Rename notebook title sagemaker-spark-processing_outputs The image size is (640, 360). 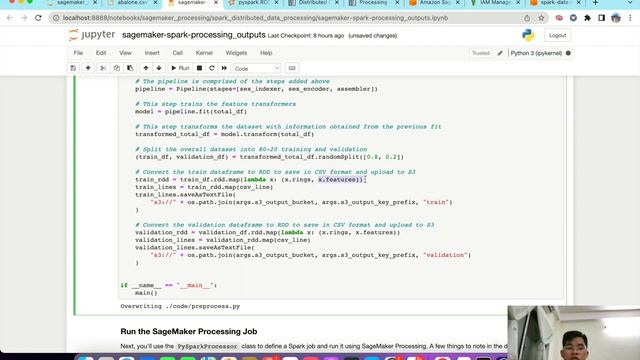193,35
